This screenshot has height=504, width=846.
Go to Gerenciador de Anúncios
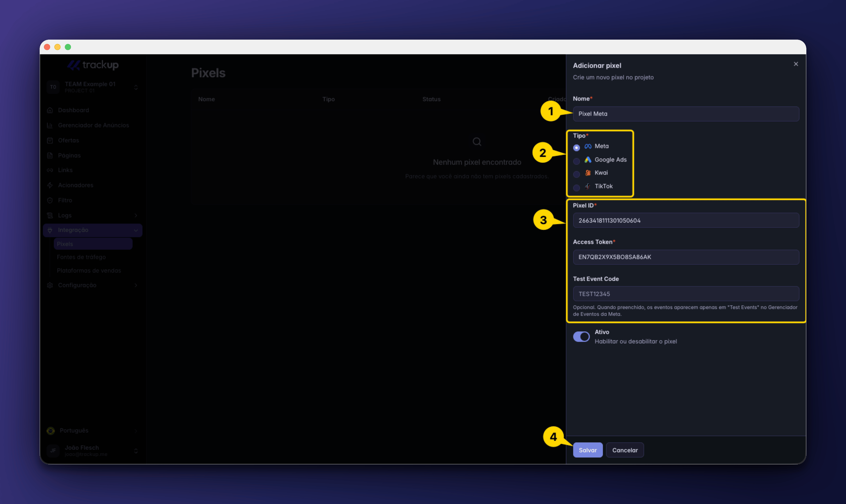(x=93, y=125)
